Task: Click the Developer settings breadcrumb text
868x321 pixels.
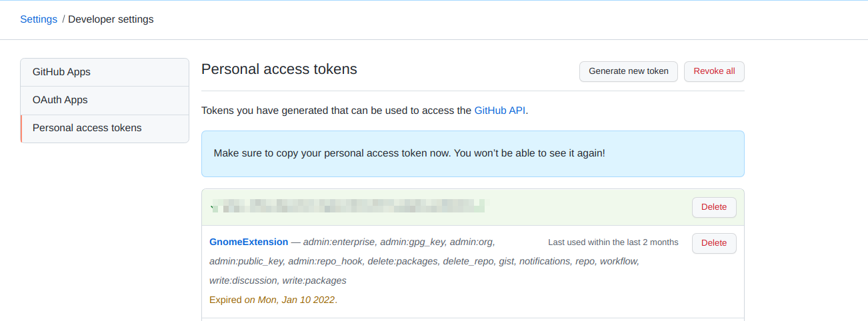Action: pos(111,19)
